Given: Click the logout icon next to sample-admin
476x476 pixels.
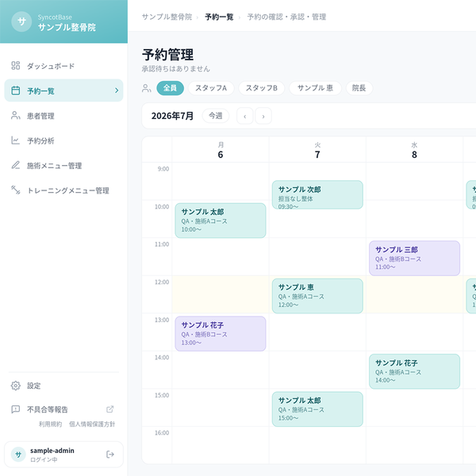Looking at the screenshot, I should 110,454.
